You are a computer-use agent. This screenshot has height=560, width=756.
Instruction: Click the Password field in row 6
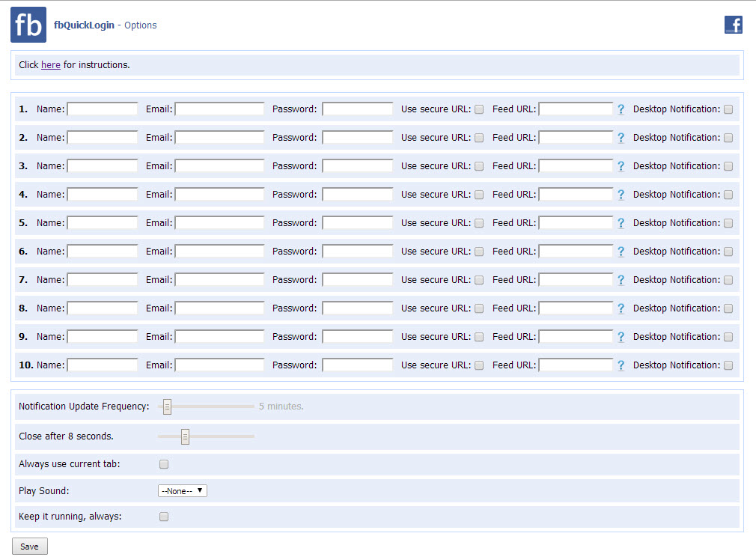coord(357,252)
